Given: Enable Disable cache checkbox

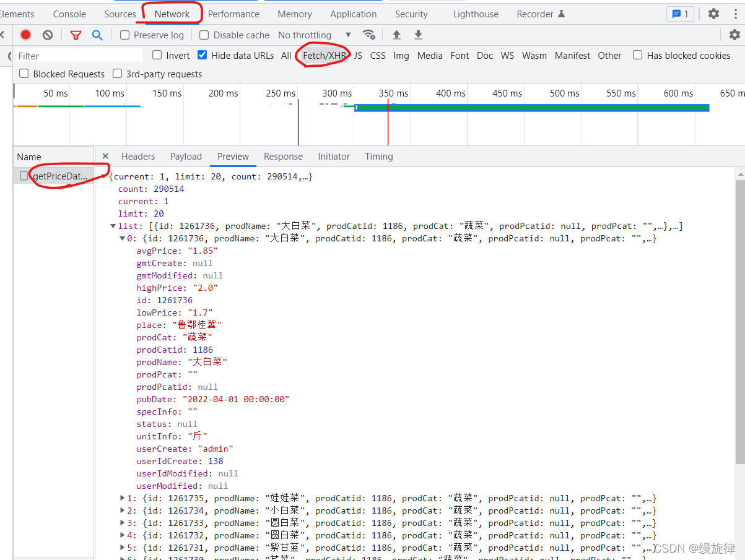Looking at the screenshot, I should [x=204, y=35].
